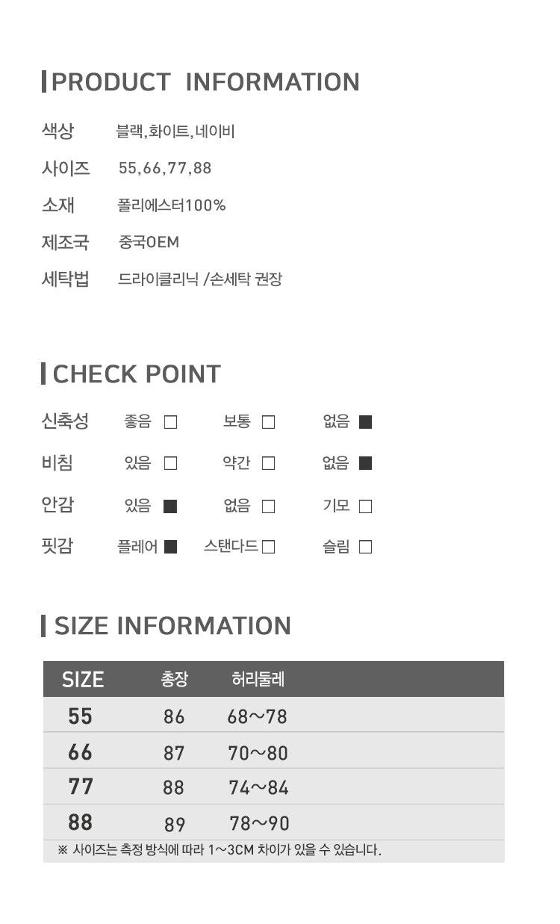Click the 폴리에스터100% material text

tap(172, 205)
